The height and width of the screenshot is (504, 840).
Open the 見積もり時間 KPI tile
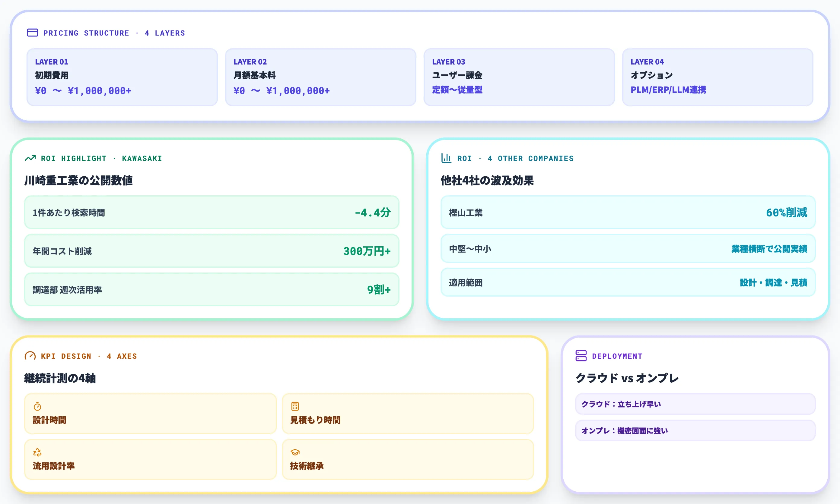(x=408, y=414)
